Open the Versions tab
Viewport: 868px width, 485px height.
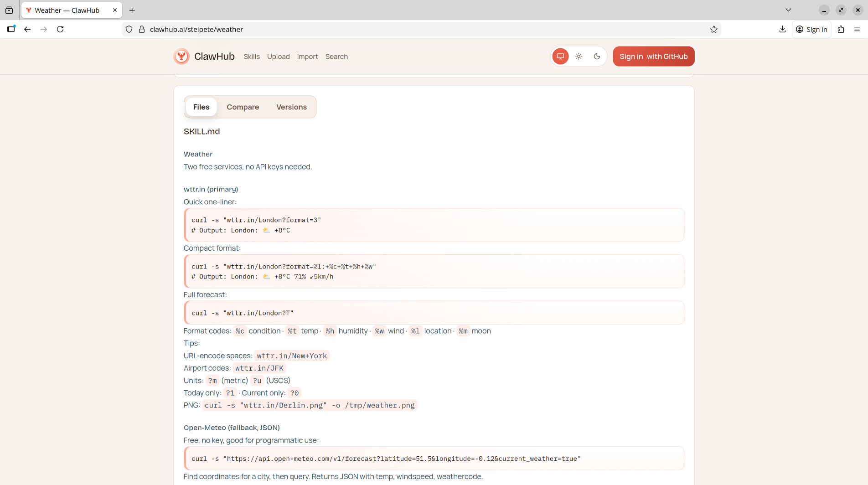(291, 107)
